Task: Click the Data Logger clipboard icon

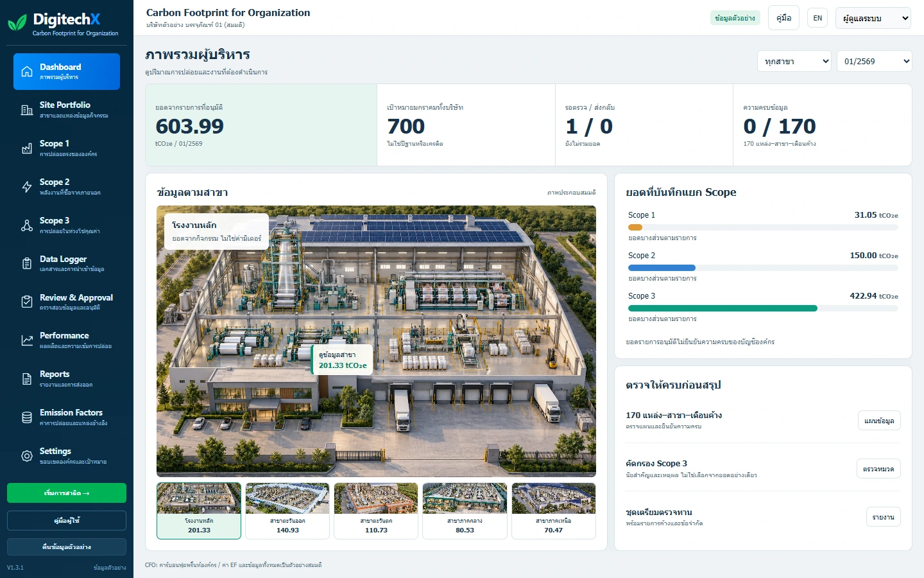Action: (x=27, y=264)
